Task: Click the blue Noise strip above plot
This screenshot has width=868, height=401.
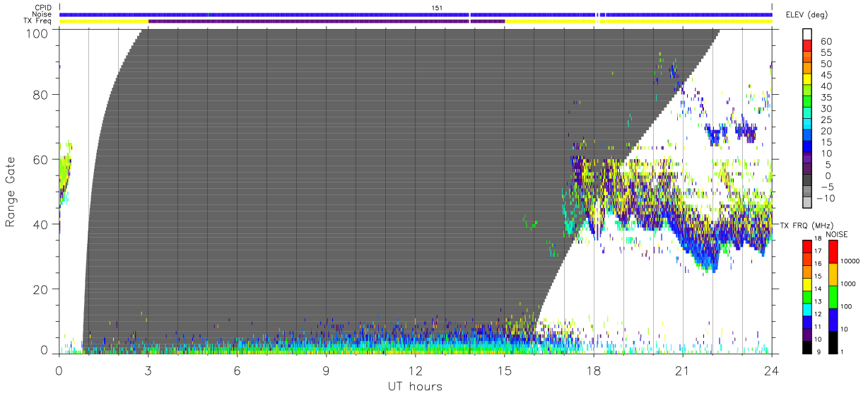Action: coord(416,14)
